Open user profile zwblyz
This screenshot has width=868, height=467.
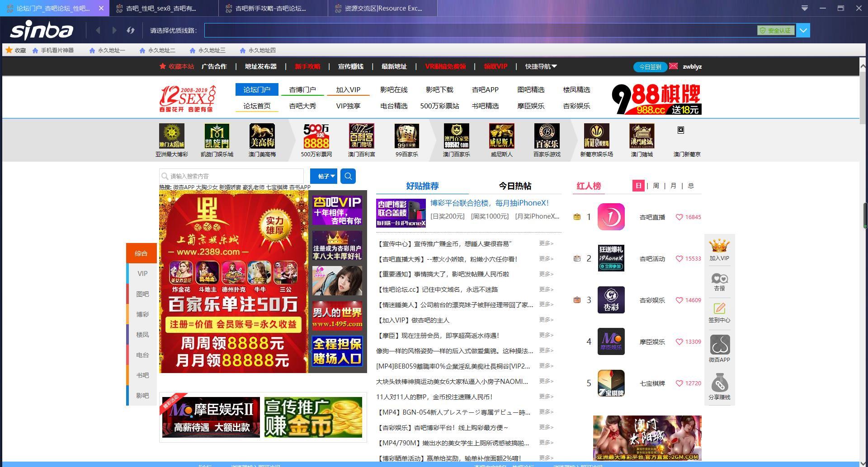coord(692,66)
